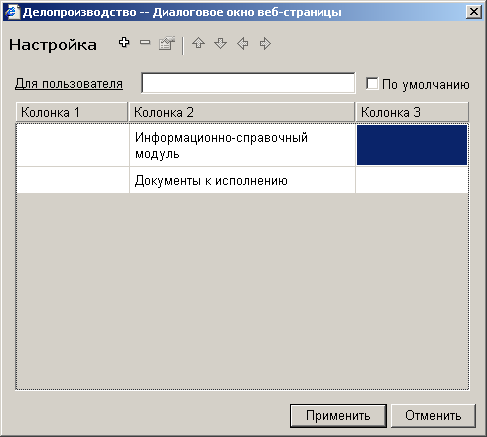Move item right with the right arrow

(x=265, y=44)
